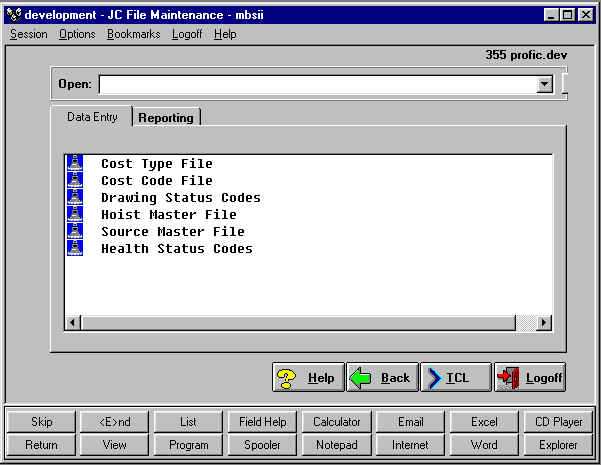Open the Logoff menu in menu bar
601x465 pixels.
pos(187,34)
